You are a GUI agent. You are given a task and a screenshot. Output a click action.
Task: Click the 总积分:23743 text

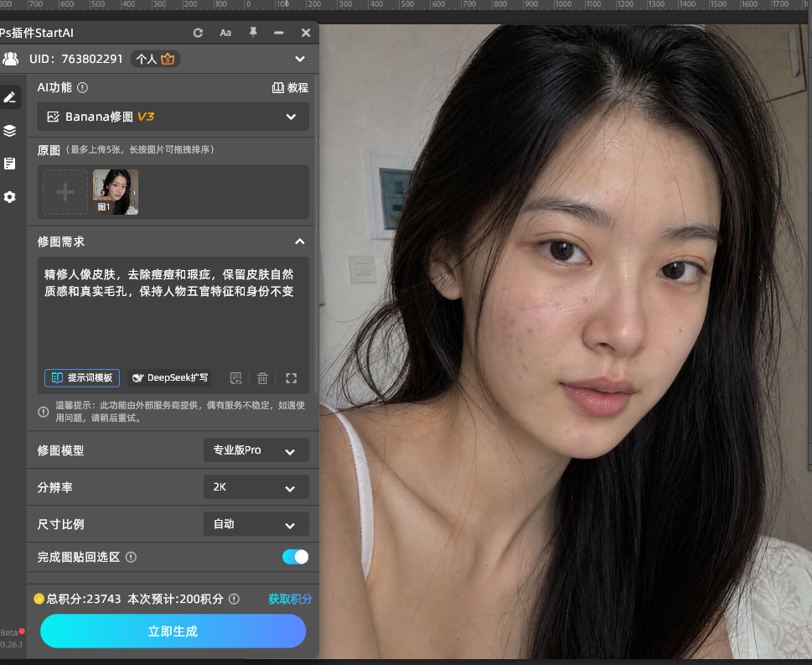pyautogui.click(x=84, y=600)
